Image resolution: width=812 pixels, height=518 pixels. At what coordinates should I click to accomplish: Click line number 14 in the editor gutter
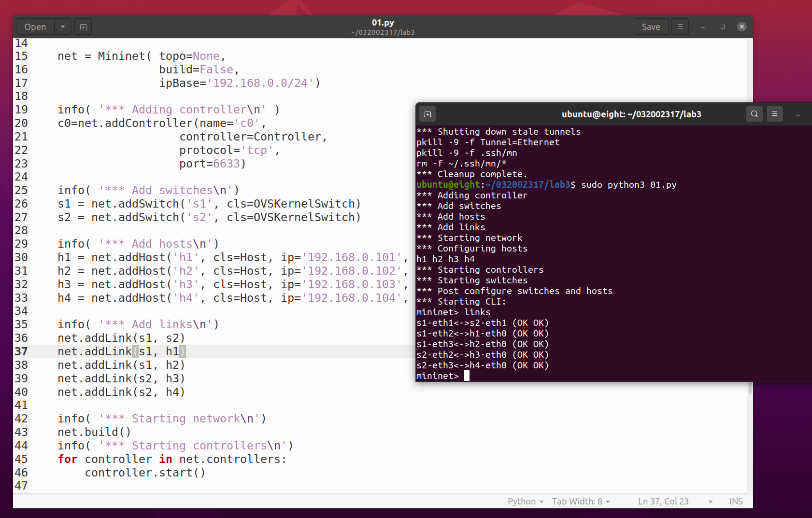click(x=21, y=43)
